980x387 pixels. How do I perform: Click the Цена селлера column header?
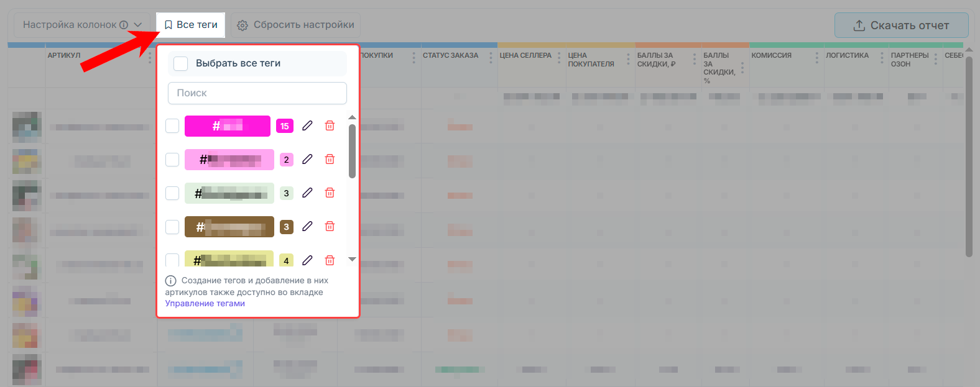point(525,55)
